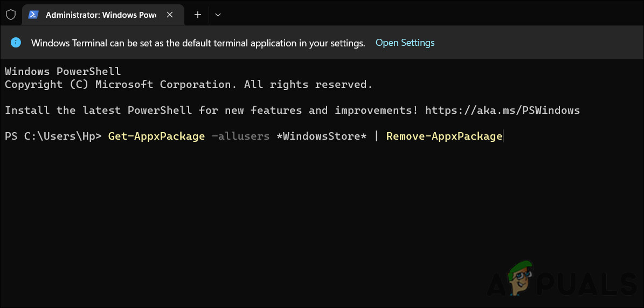Click the administrator shield icon
Screen dimensions: 644x308
[x=11, y=15]
